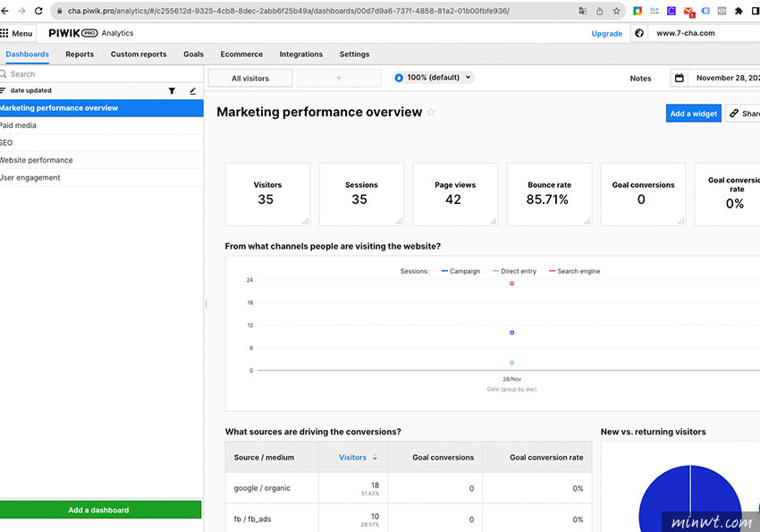Click the dashboard Search field
The height and width of the screenshot is (532, 760).
coord(89,74)
